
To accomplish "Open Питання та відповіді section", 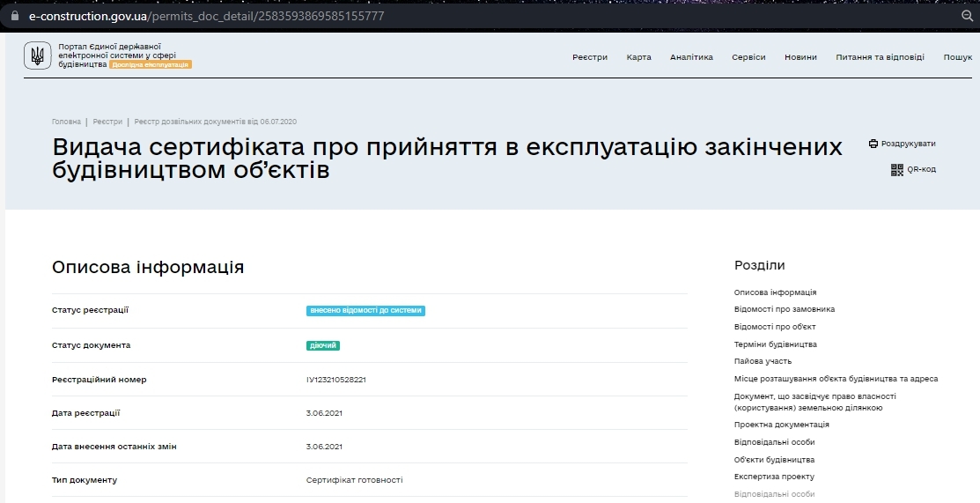I will (x=880, y=57).
